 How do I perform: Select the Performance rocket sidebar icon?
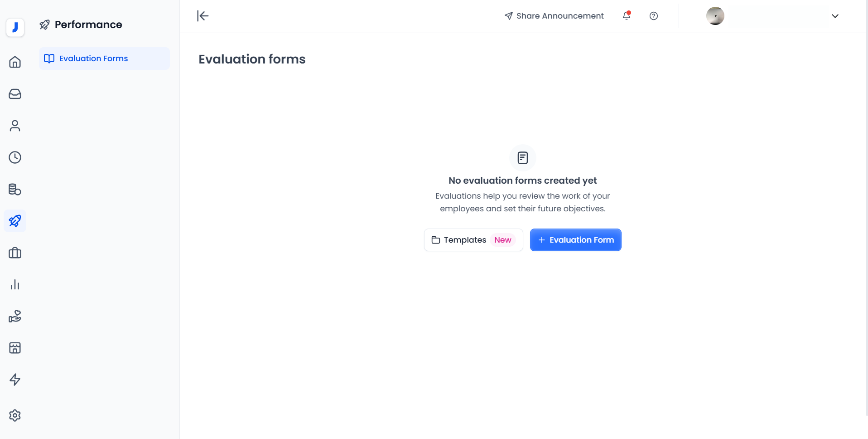click(x=15, y=221)
